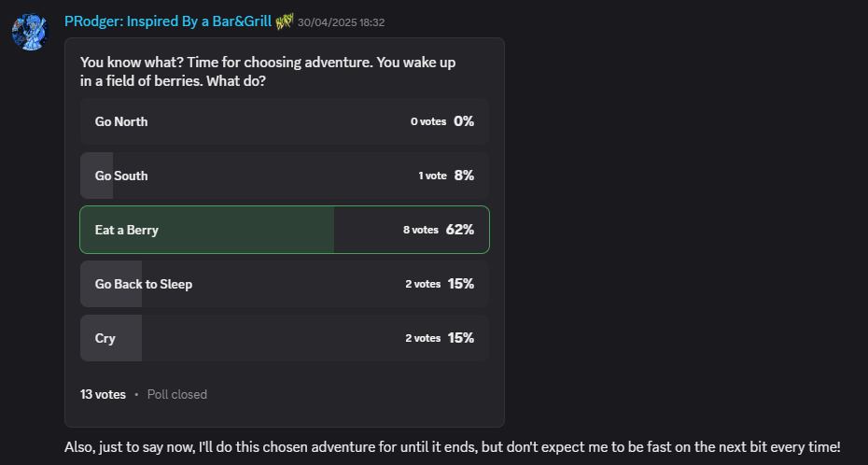View the 1 vote count for Go South
Viewport: 868px width, 465px height.
coord(432,176)
